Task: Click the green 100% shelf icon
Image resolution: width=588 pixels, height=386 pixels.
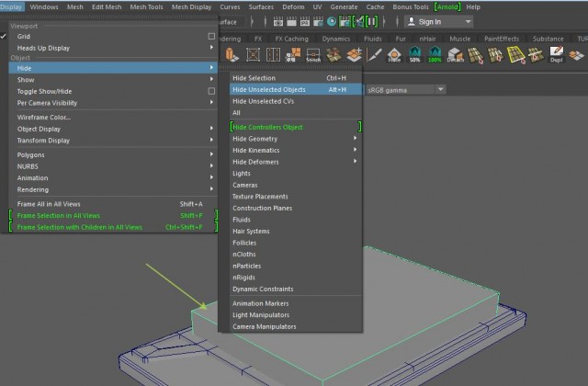Action: pos(435,55)
